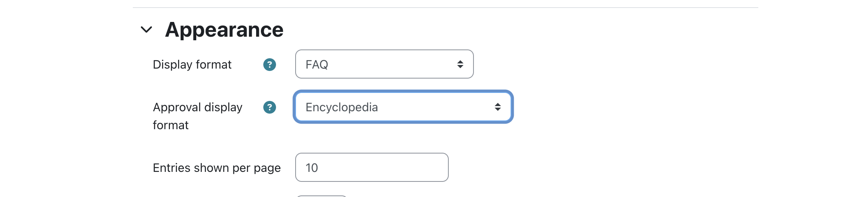Click the Appearance section heading
This screenshot has height=197, width=868.
pyautogui.click(x=224, y=30)
